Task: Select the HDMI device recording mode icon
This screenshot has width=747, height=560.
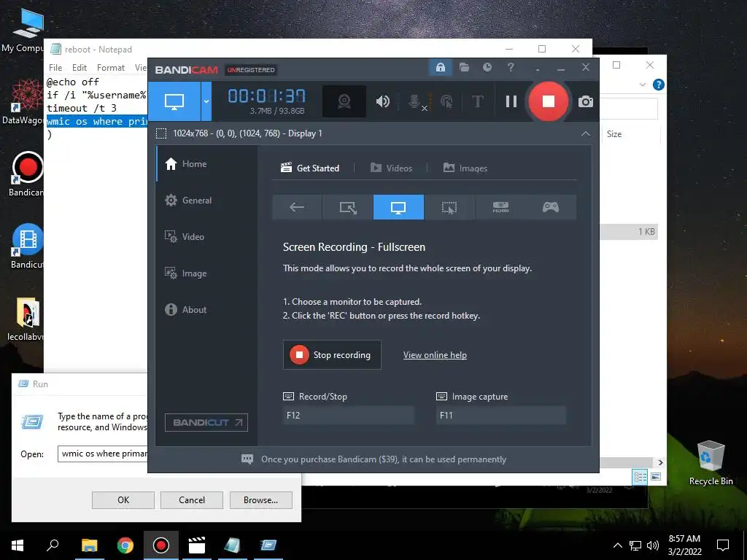Action: [500, 207]
